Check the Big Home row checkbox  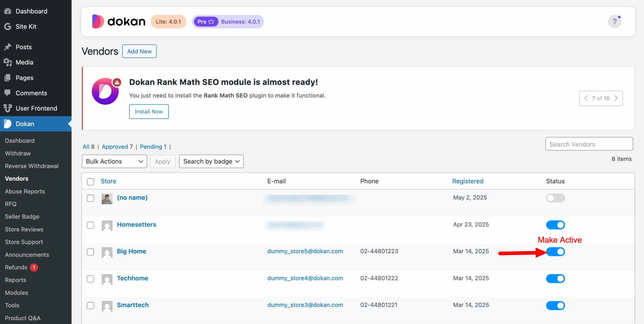tap(91, 252)
